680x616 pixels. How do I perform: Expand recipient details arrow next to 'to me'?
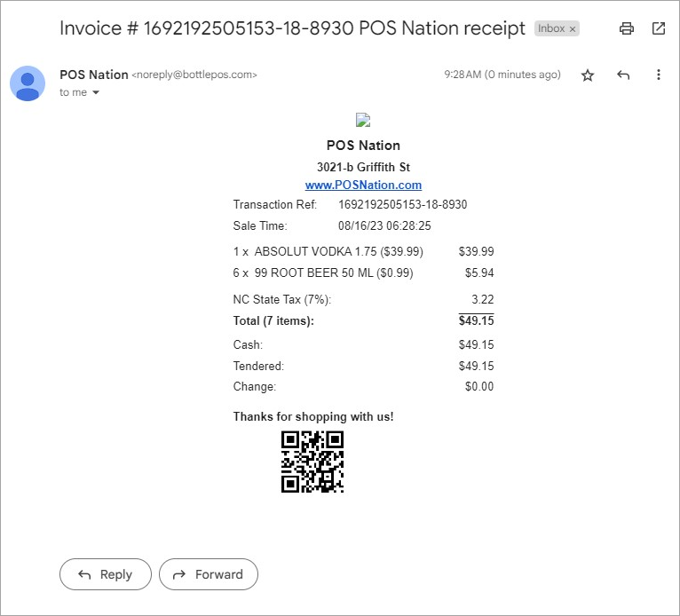coord(96,92)
